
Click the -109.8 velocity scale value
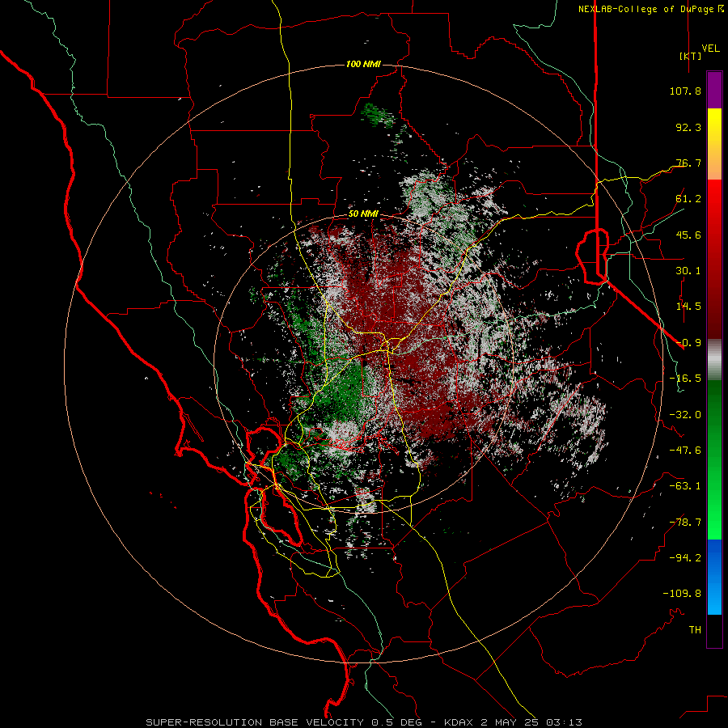pyautogui.click(x=682, y=594)
